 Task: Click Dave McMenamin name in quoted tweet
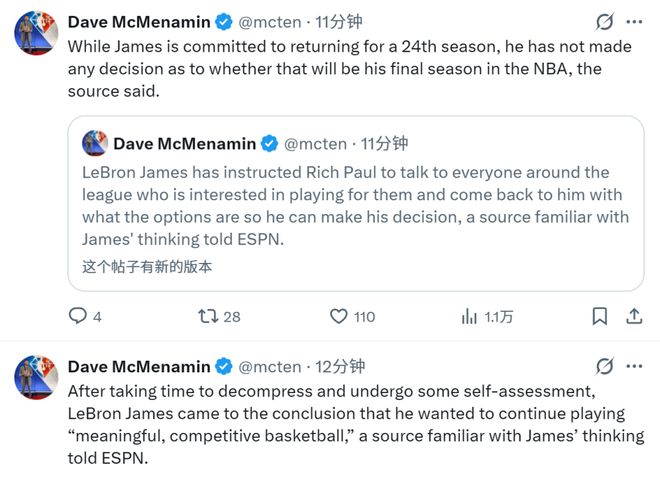pos(184,144)
